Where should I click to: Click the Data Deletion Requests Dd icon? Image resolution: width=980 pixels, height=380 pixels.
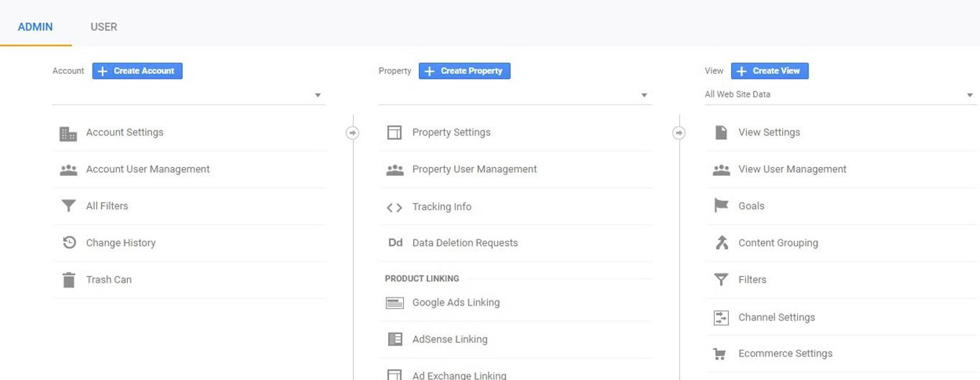[x=395, y=243]
